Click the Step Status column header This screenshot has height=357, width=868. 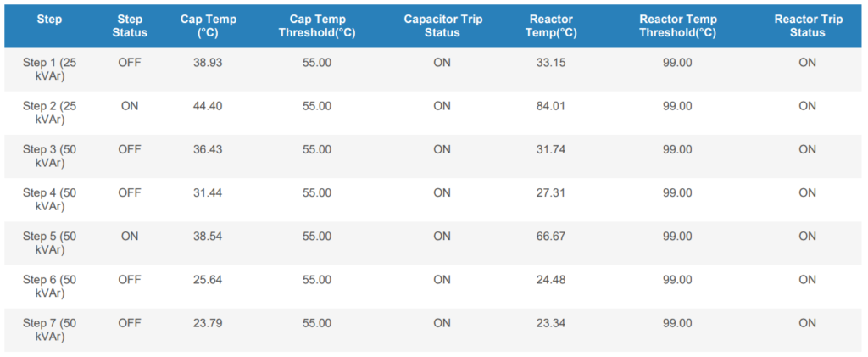point(130,26)
